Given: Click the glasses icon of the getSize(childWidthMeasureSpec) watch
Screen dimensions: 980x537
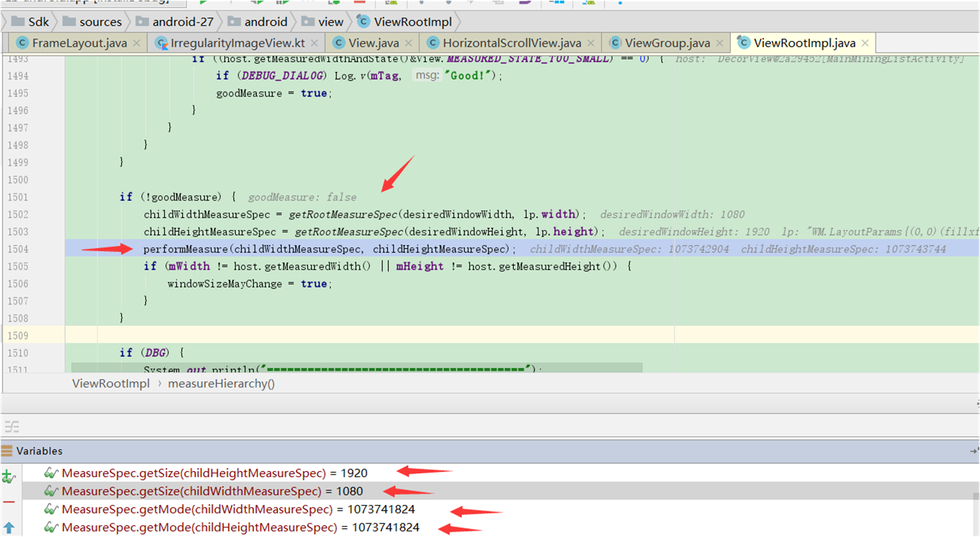Looking at the screenshot, I should (x=51, y=491).
